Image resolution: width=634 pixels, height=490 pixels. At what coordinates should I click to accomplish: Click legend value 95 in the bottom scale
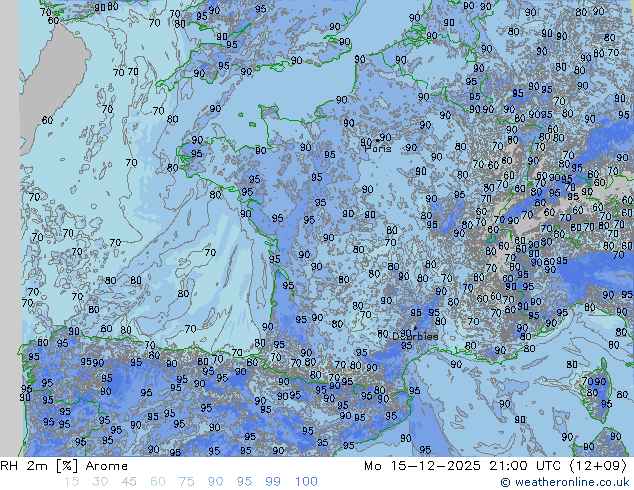click(x=244, y=482)
